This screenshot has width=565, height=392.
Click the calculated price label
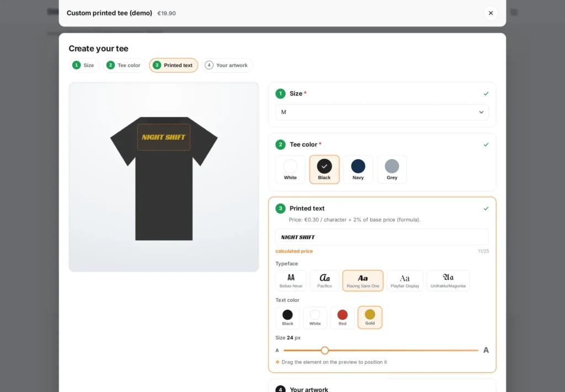pyautogui.click(x=294, y=251)
